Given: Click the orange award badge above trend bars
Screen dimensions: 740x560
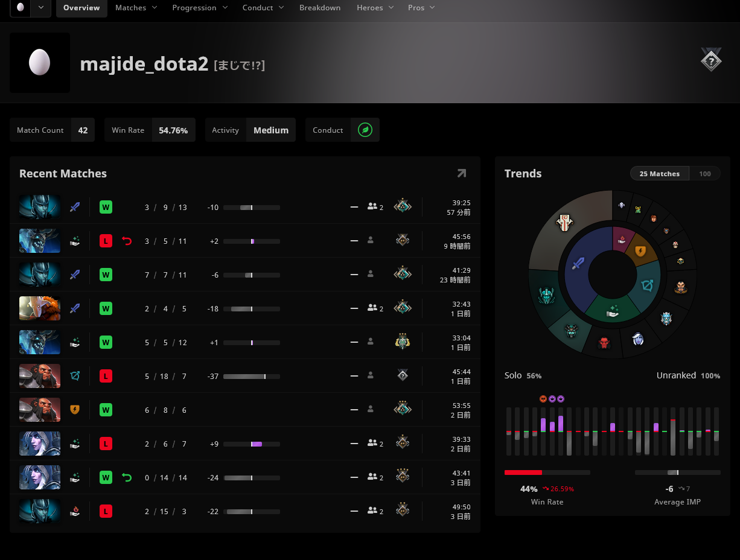Looking at the screenshot, I should click(543, 399).
